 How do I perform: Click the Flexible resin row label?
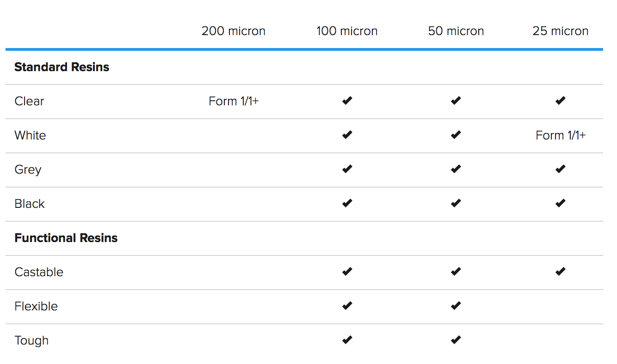click(x=36, y=306)
